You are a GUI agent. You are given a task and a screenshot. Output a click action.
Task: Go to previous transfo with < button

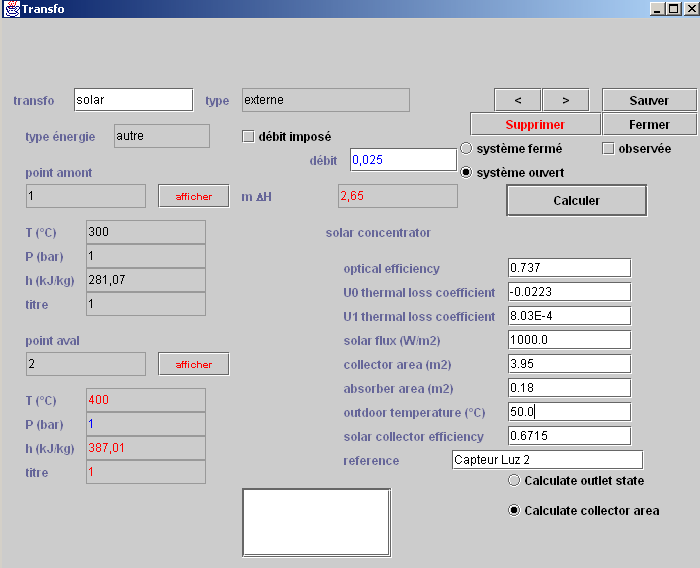click(517, 100)
